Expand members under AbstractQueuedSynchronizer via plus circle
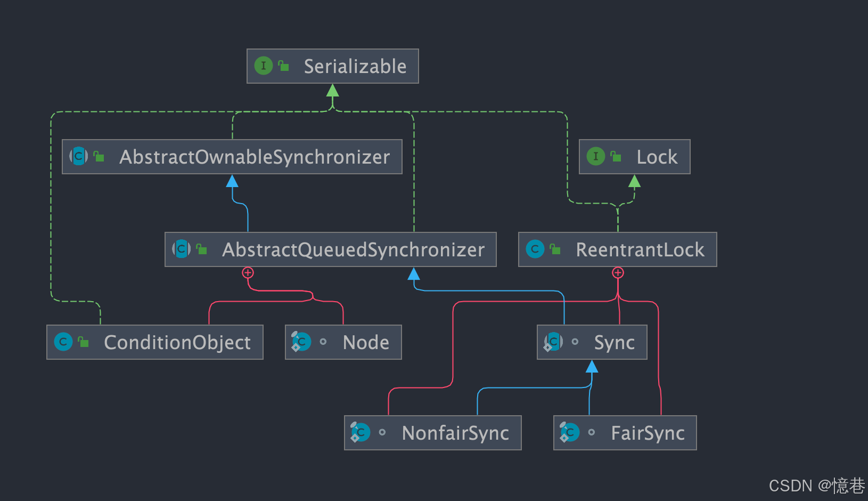The height and width of the screenshot is (501, 868). pyautogui.click(x=248, y=273)
